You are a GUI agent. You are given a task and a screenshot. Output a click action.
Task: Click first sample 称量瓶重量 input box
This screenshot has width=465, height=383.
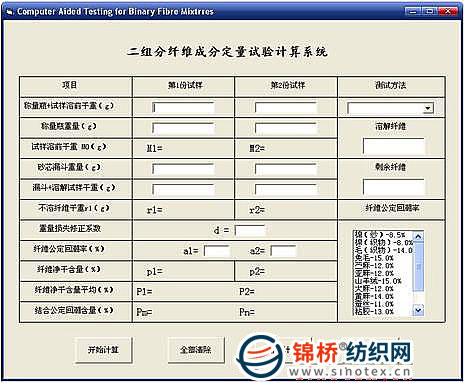tap(183, 128)
